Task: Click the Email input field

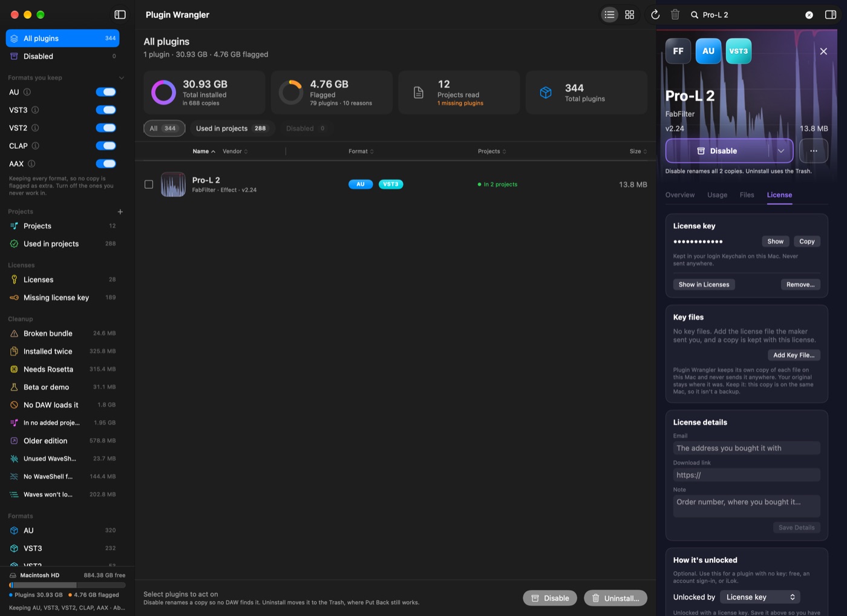Action: pos(747,448)
